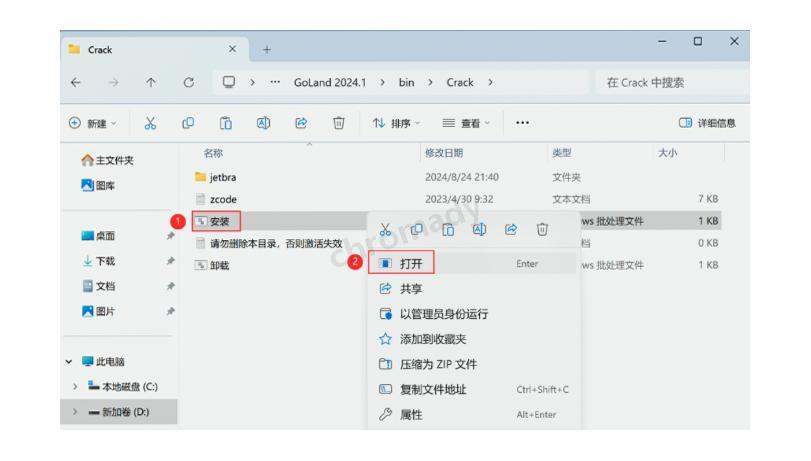The image size is (811, 461).
Task: Expand the 本地磁盘 (C:) node
Action: (75, 386)
